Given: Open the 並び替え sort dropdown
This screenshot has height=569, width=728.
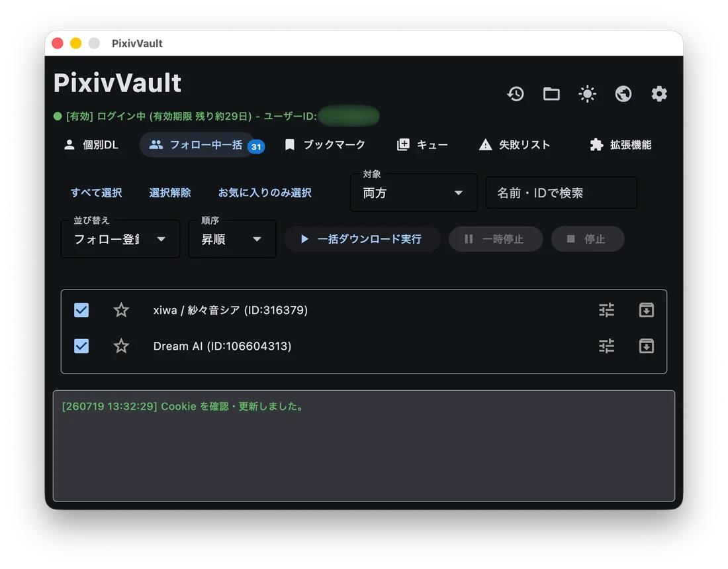Looking at the screenshot, I should click(120, 239).
